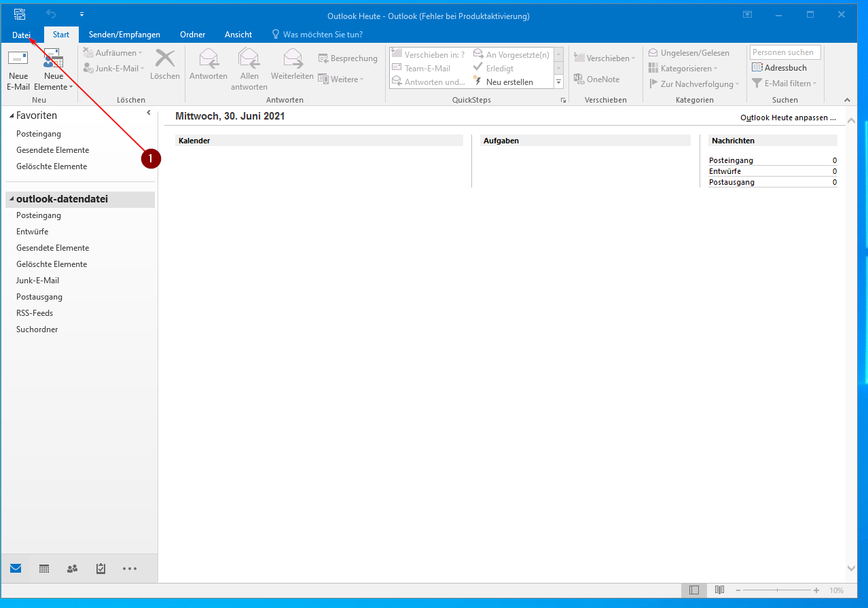868x608 pixels.
Task: Select normal view layout in status bar
Action: 693,590
